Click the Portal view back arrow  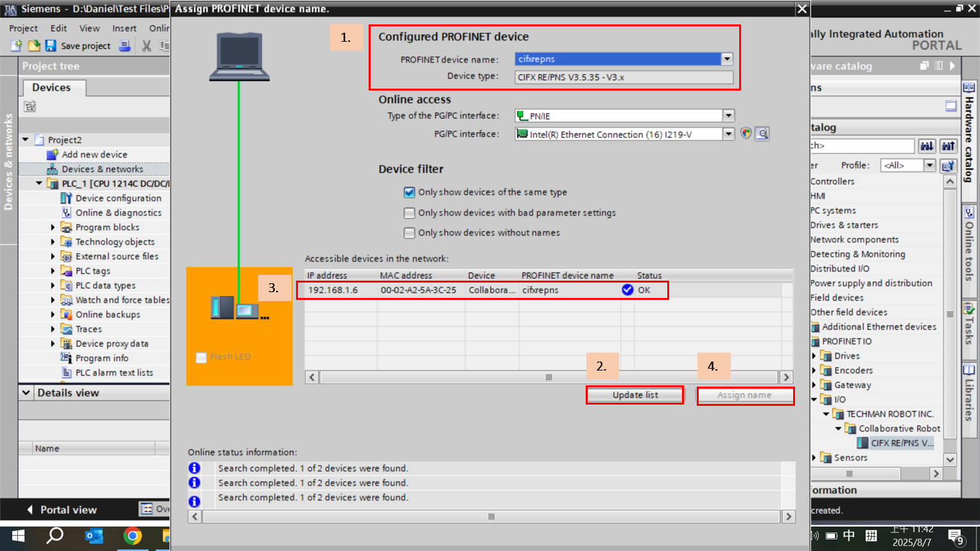[30, 510]
